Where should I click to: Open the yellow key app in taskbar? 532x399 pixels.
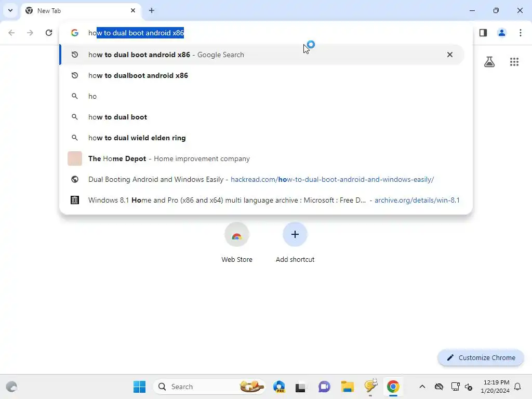pos(371,386)
